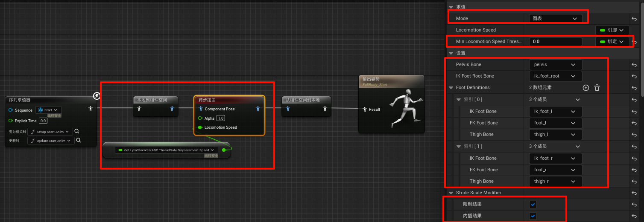Open the Setup Start Anim function dropdown
The width and height of the screenshot is (644, 222).
pos(50,132)
